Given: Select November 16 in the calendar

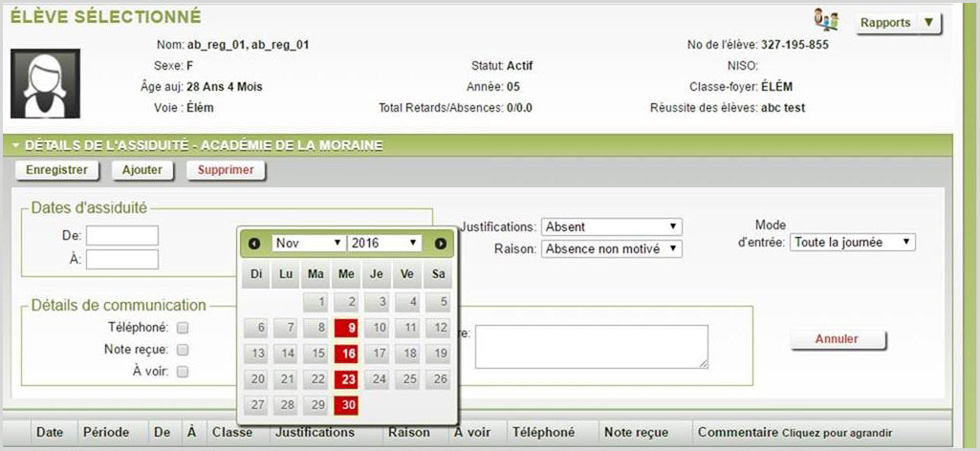Looking at the screenshot, I should pyautogui.click(x=345, y=354).
